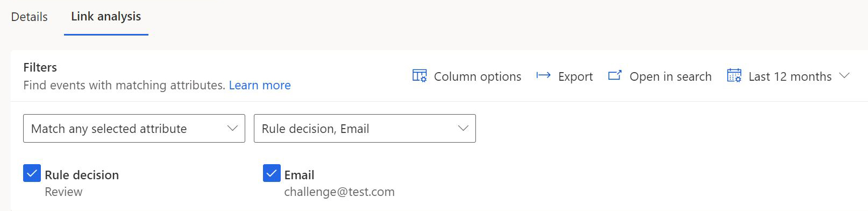This screenshot has height=211, width=868.
Task: Click the Rule decision label
Action: [x=82, y=175]
